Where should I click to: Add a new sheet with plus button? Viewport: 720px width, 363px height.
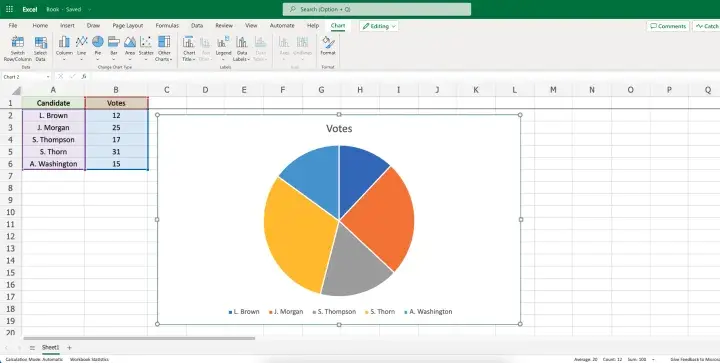(x=69, y=348)
